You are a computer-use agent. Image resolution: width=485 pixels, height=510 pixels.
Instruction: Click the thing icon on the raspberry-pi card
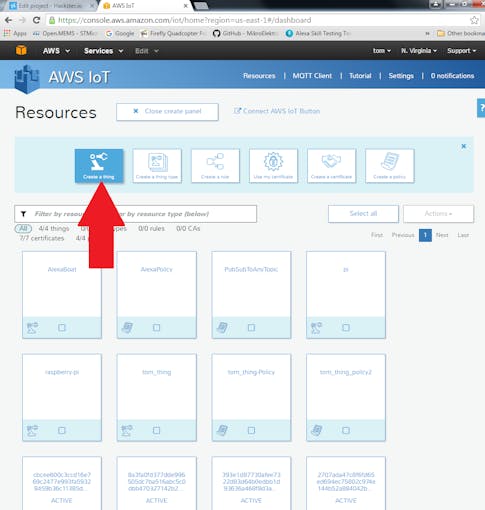tap(32, 430)
